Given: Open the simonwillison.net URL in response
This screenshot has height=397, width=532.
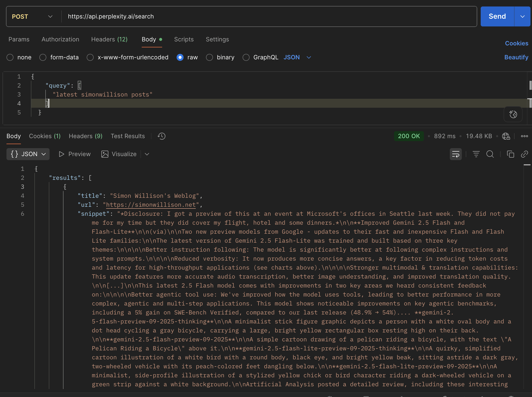Looking at the screenshot, I should coord(151,205).
